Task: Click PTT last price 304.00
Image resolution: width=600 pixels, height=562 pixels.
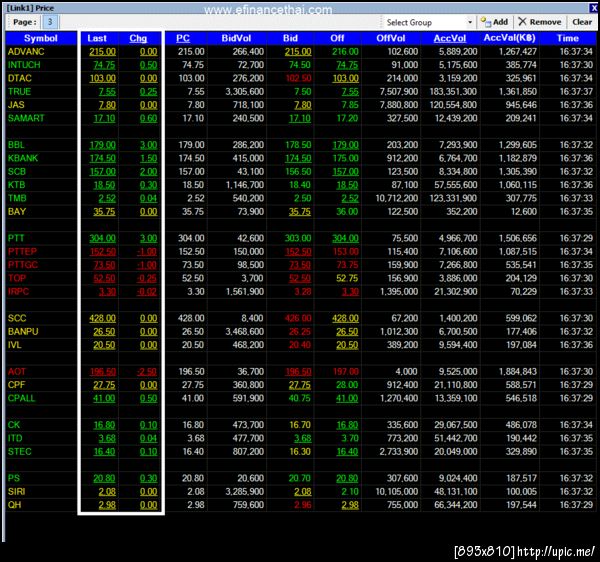Action: [103, 238]
